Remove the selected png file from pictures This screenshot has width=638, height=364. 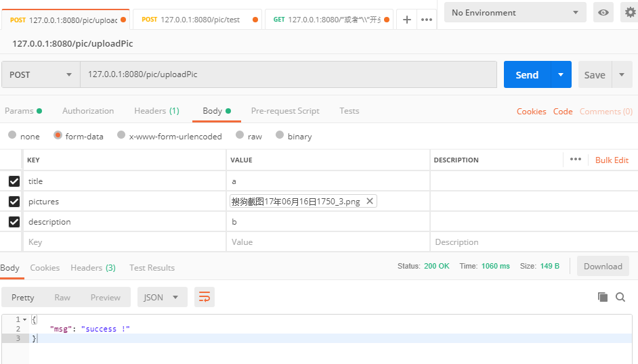pyautogui.click(x=369, y=201)
